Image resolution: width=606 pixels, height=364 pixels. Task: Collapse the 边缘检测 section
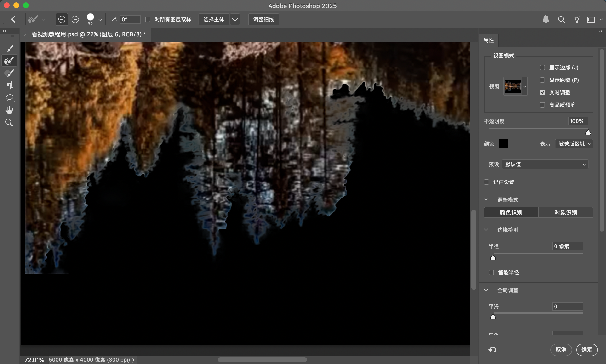[486, 230]
